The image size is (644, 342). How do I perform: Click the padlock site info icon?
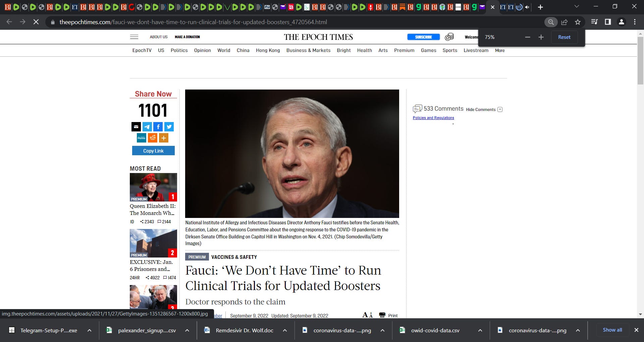tap(53, 22)
